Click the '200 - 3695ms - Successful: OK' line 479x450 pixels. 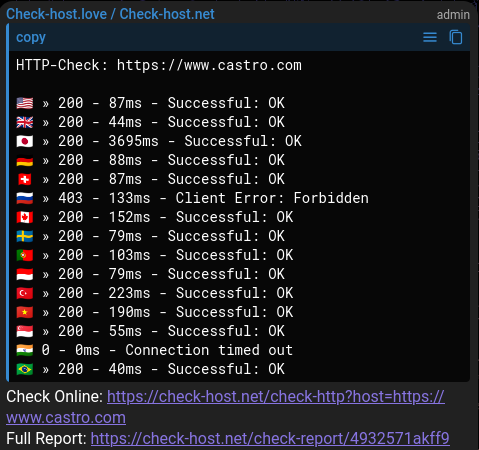180,141
